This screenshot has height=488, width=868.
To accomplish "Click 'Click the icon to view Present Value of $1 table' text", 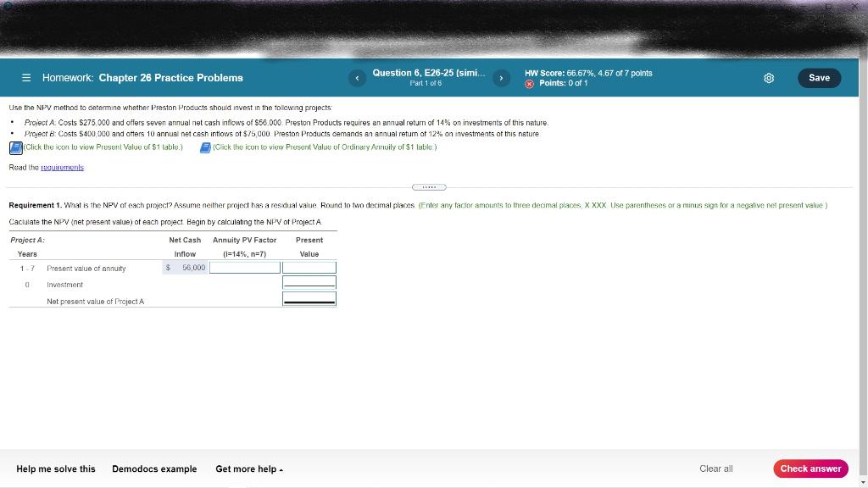I will (x=103, y=147).
